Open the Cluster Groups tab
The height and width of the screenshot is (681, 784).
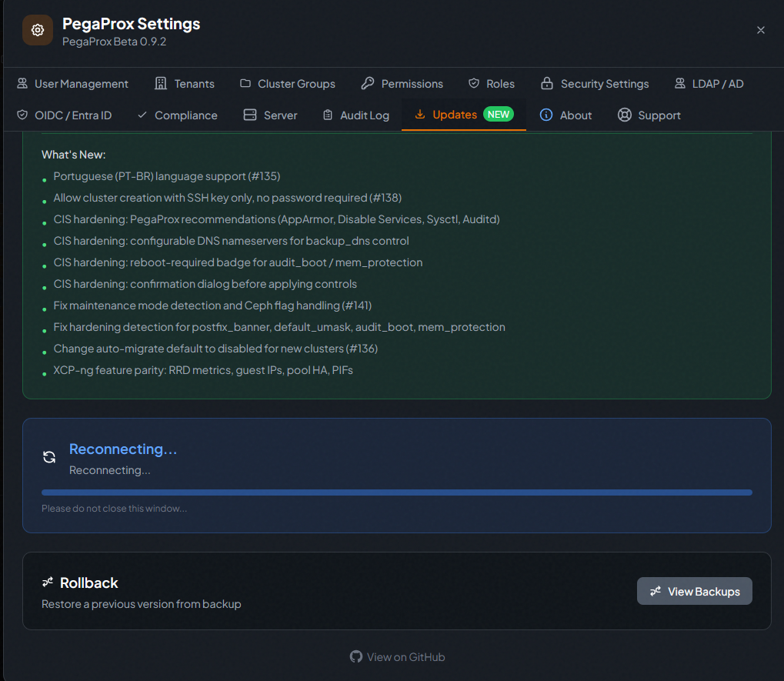(x=288, y=84)
